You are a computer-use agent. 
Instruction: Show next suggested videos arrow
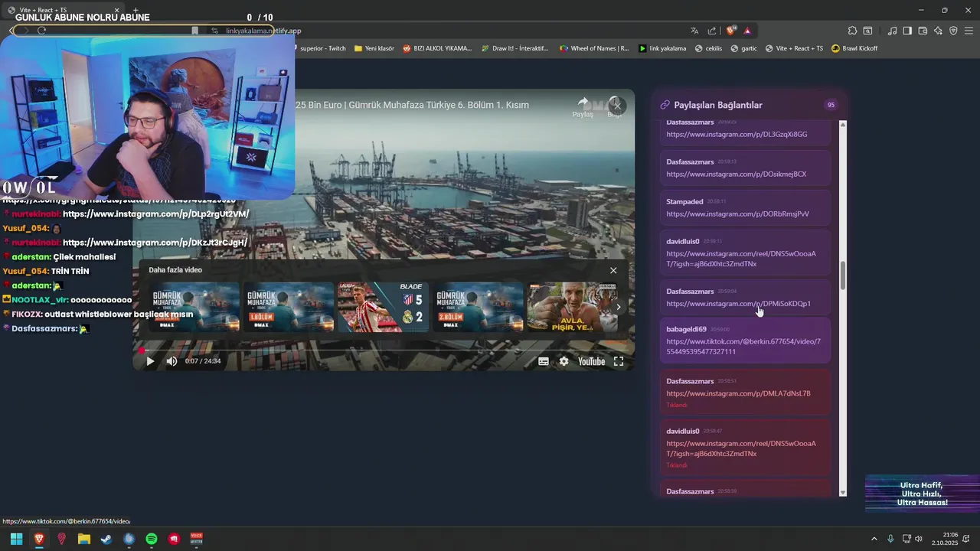(619, 307)
